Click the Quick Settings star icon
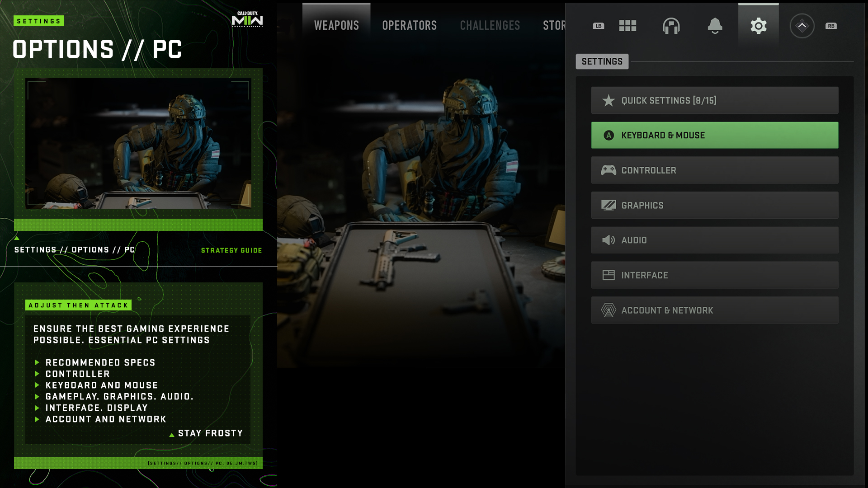Screen dimensions: 868x488 (609, 100)
